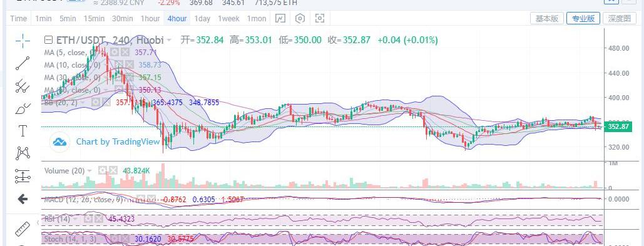Select the XABCD pattern tool
644x246 pixels.
click(23, 153)
